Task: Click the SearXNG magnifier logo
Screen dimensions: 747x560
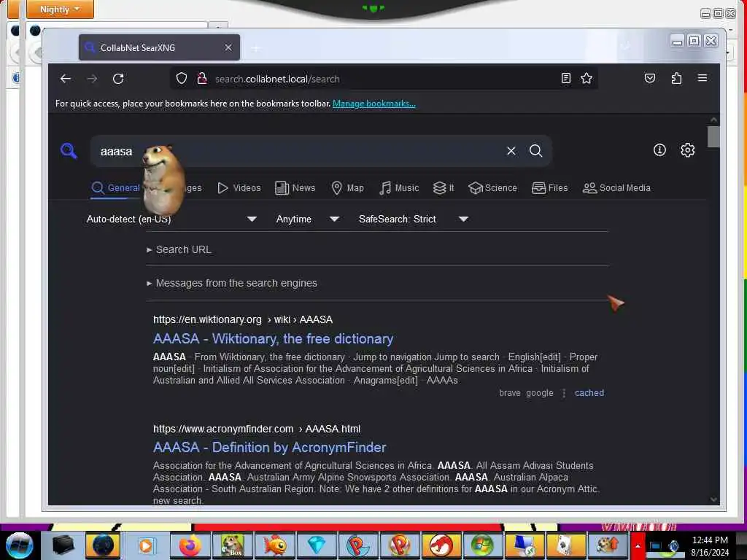Action: click(x=69, y=150)
